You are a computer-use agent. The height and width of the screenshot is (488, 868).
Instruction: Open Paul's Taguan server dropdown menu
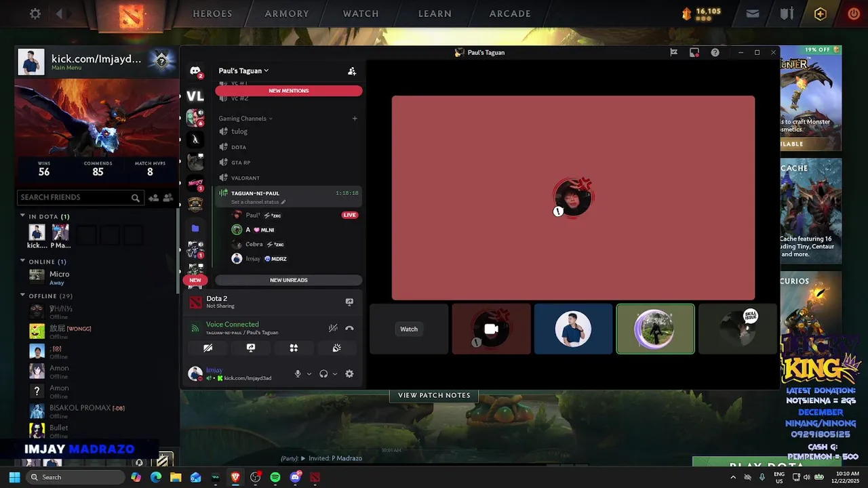point(243,70)
